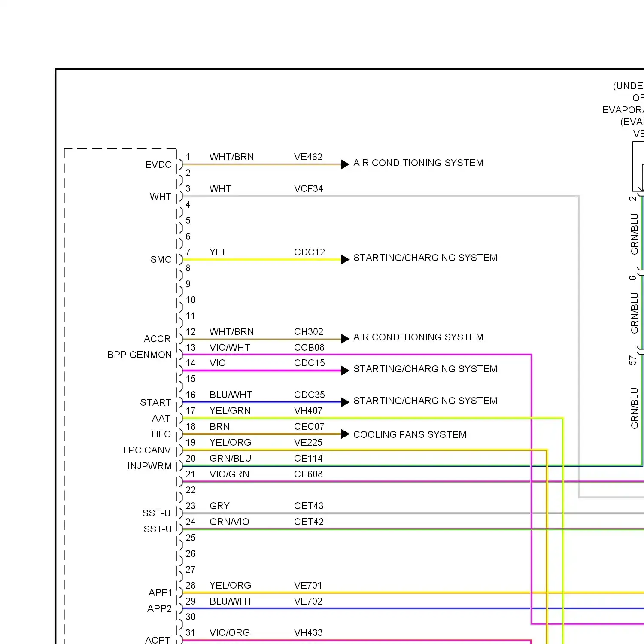Select pin number 22
This screenshot has width=644, height=644.
(x=191, y=490)
